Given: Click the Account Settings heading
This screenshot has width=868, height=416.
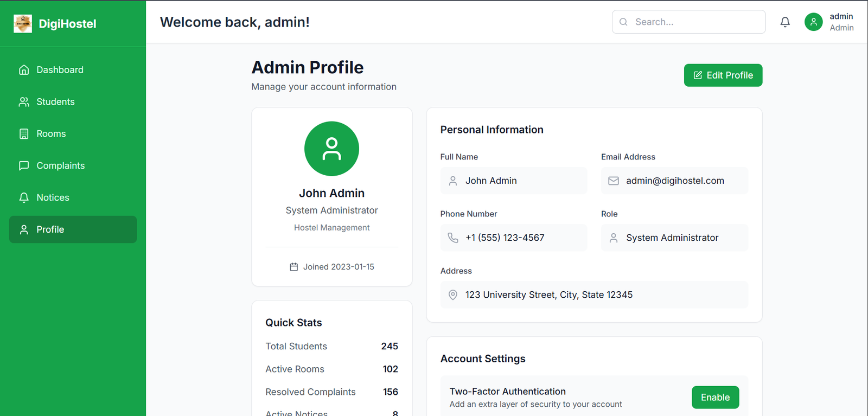Looking at the screenshot, I should 483,359.
